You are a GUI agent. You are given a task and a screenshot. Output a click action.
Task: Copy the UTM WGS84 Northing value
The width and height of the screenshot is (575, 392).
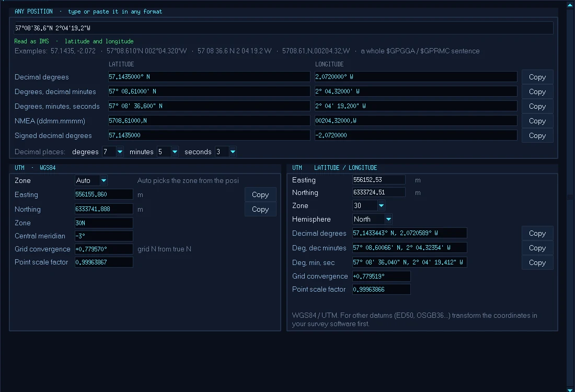260,210
